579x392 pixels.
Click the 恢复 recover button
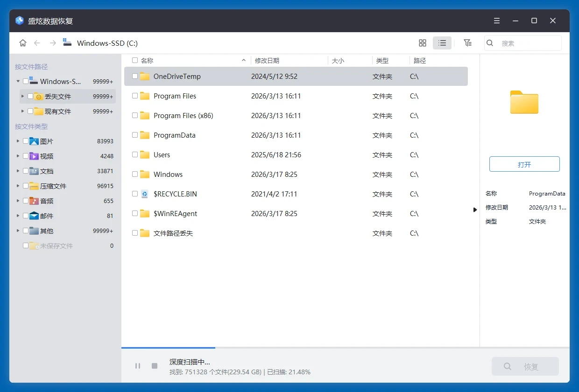coord(525,367)
